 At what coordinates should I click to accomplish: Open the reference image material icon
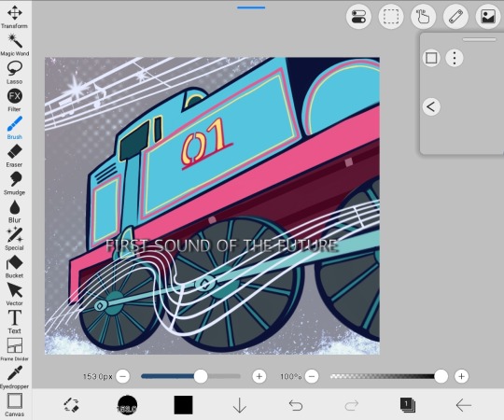tap(488, 17)
